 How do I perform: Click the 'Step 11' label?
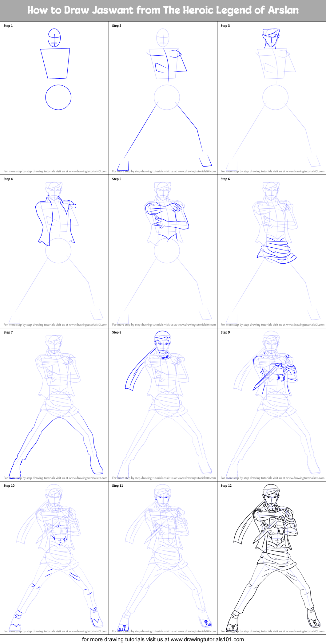pos(117,486)
